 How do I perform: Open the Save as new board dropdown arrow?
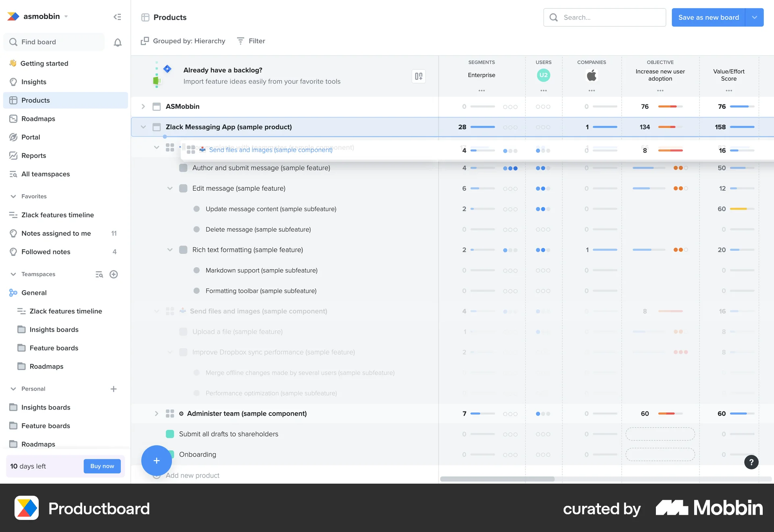click(x=754, y=17)
